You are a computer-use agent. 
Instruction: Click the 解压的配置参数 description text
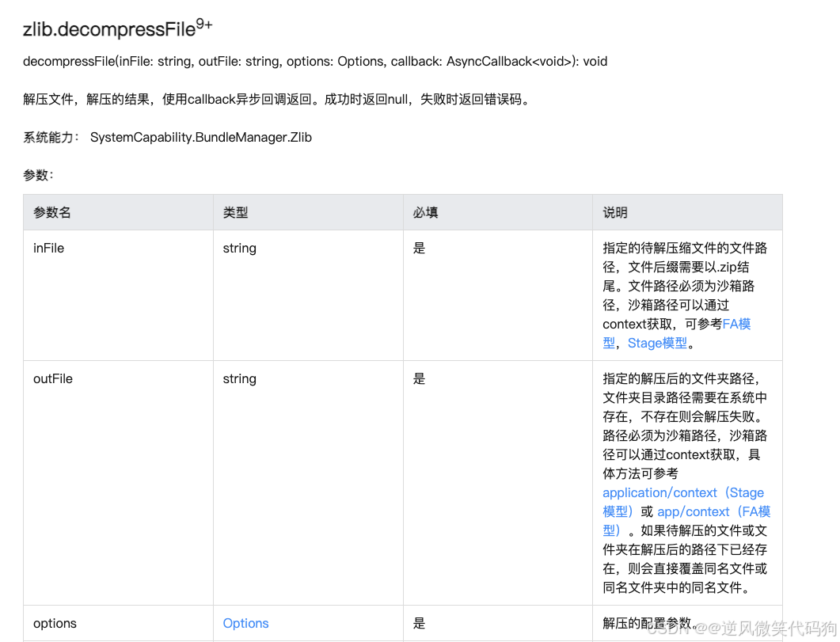pos(650,623)
